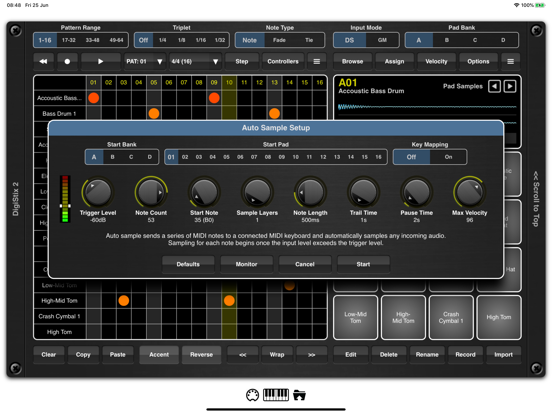Image resolution: width=552 pixels, height=414 pixels.
Task: Start playback with the play button
Action: click(x=100, y=61)
